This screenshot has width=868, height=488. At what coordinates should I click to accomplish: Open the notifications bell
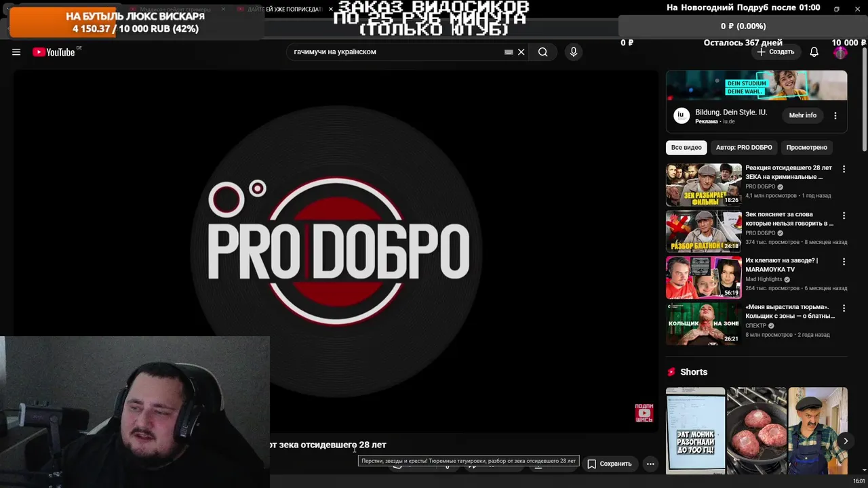pos(814,52)
